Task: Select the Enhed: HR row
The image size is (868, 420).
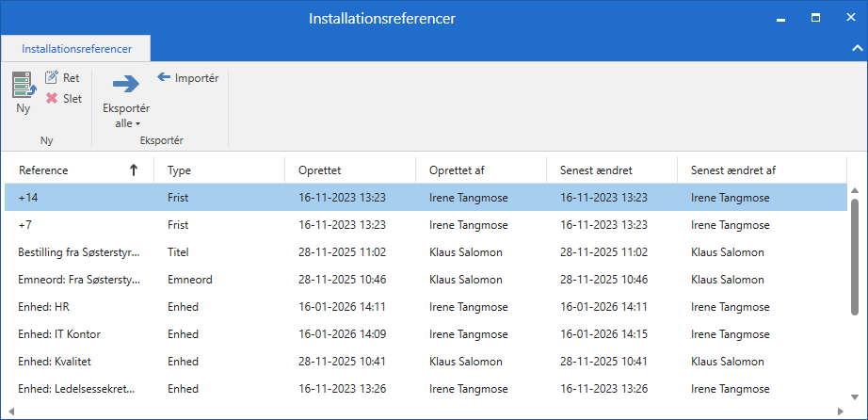Action: click(x=424, y=307)
